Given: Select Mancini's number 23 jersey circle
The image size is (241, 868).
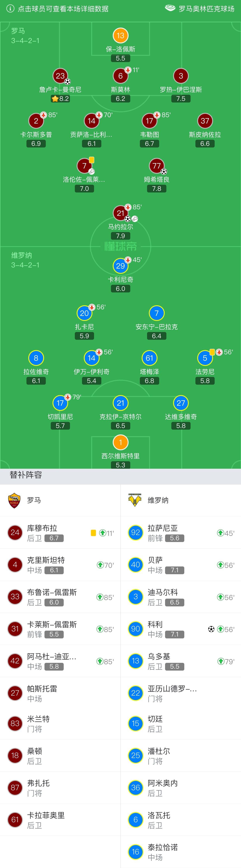Looking at the screenshot, I should 60,76.
